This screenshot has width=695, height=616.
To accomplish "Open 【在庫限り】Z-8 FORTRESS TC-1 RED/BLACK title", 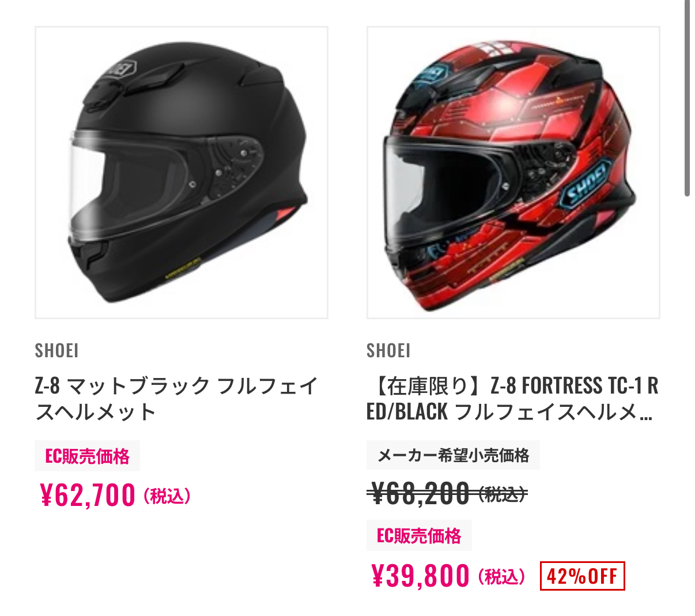I will tap(512, 399).
